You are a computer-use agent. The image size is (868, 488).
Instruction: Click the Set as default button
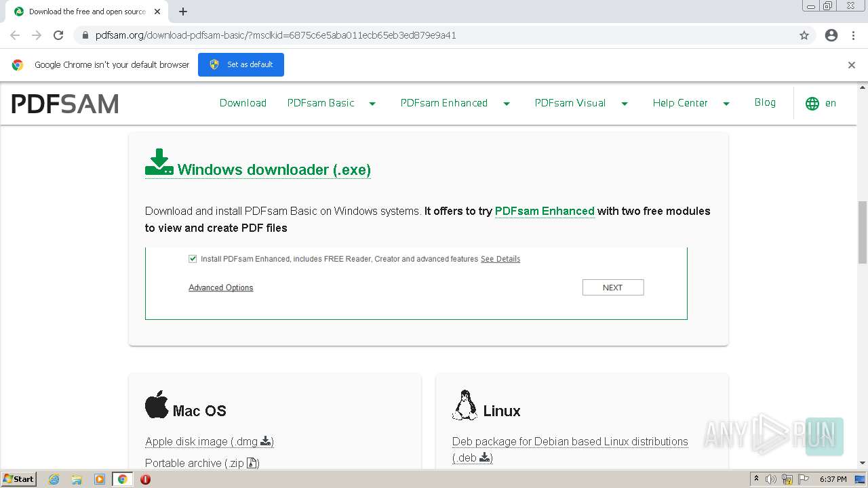click(241, 65)
